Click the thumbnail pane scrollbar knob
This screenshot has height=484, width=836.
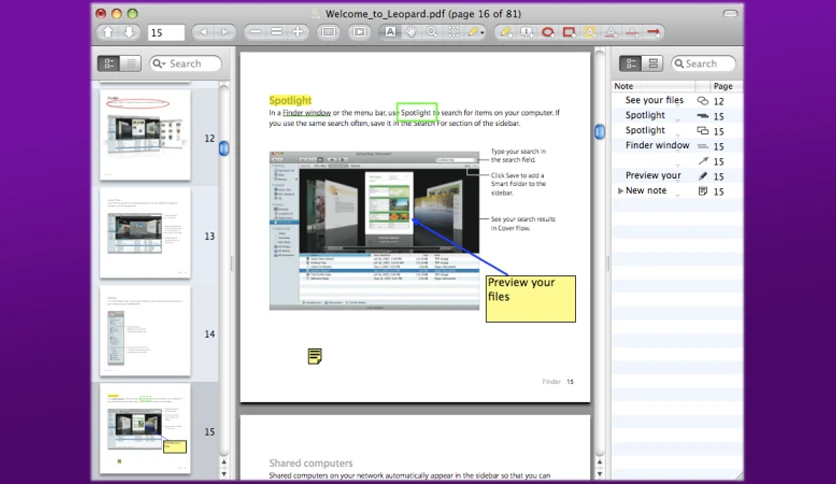coord(224,148)
